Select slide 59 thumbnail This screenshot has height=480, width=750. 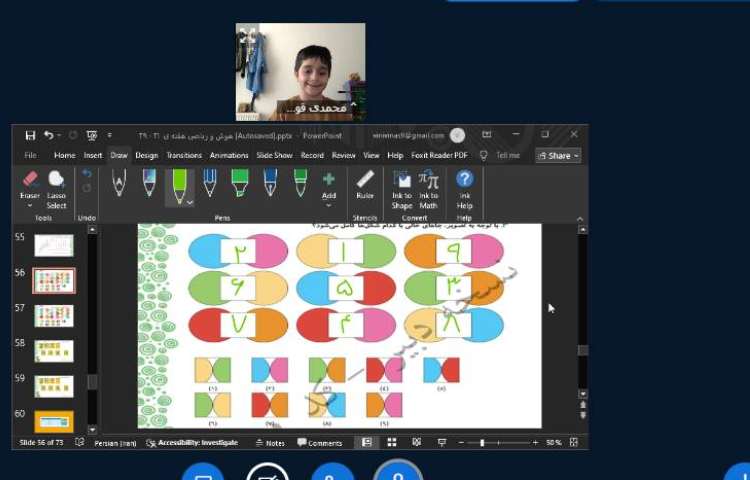(54, 386)
